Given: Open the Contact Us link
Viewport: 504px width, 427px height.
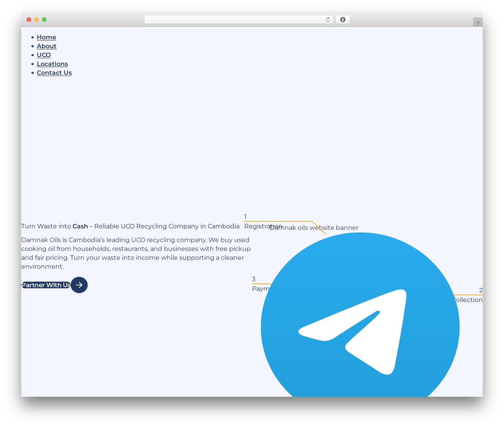Looking at the screenshot, I should pyautogui.click(x=54, y=72).
